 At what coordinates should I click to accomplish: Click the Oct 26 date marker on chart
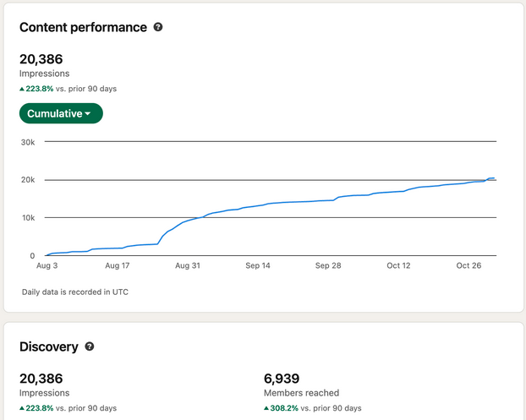(x=468, y=265)
